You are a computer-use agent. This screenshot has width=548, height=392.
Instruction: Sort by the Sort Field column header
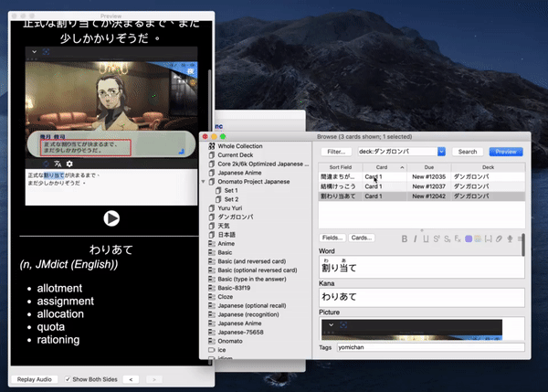[341, 167]
